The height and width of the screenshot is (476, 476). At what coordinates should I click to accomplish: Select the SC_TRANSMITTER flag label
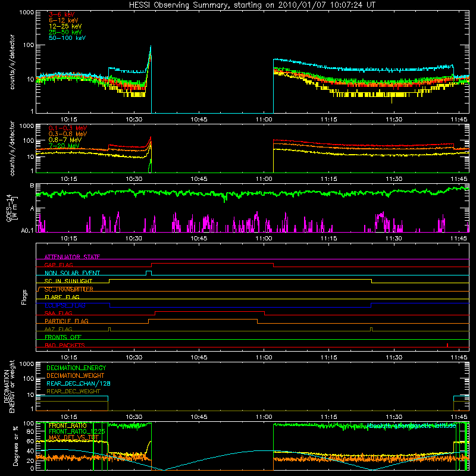pyautogui.click(x=69, y=289)
